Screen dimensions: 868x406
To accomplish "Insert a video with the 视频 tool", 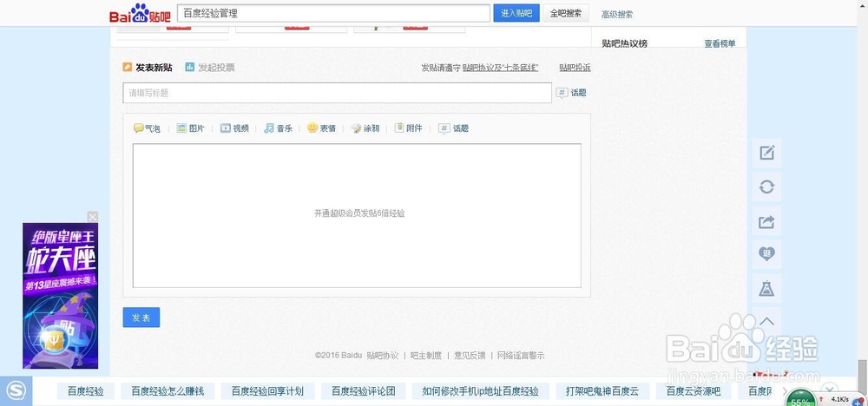I will 234,128.
